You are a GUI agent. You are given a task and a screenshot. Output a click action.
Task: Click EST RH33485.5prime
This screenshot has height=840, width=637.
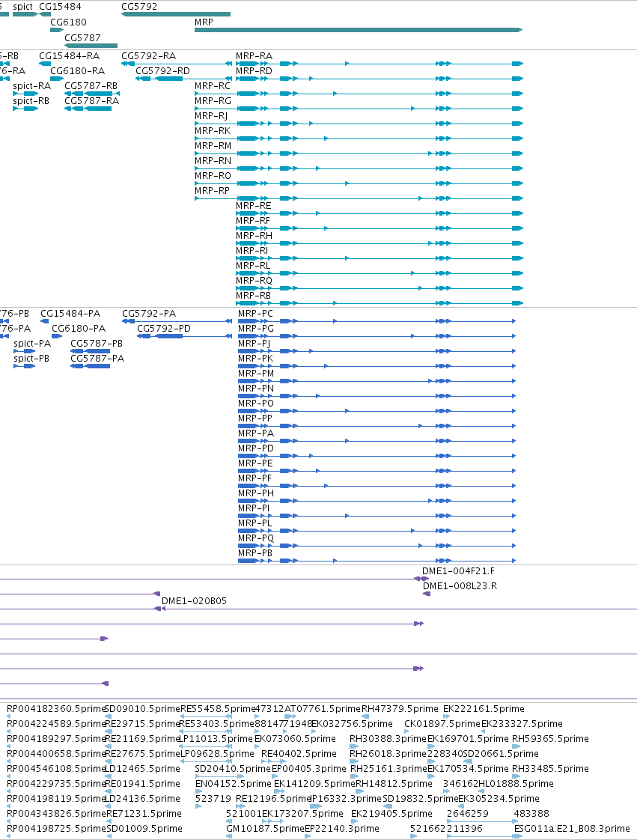[x=550, y=770]
